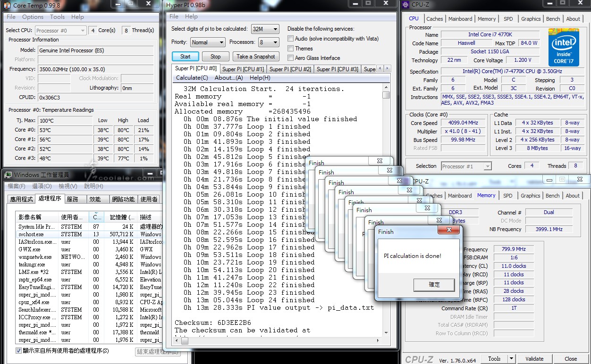Select taskmgr.exe process row
This screenshot has width=591, height=364.
tap(89, 265)
